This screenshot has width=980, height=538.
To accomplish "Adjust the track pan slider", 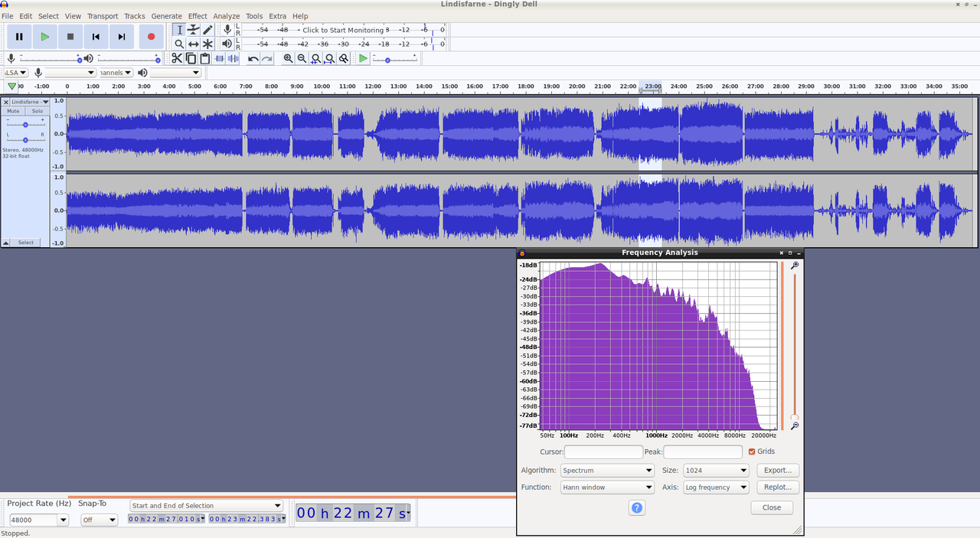I will coord(25,139).
